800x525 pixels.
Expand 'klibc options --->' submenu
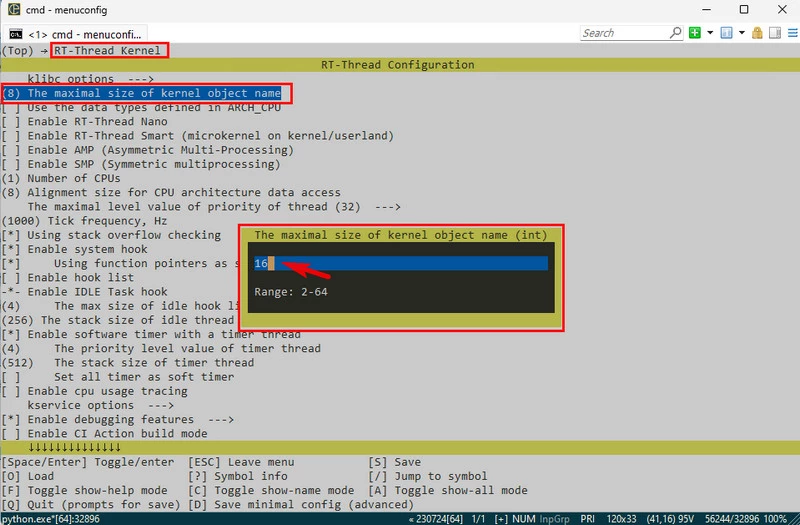tap(90, 79)
